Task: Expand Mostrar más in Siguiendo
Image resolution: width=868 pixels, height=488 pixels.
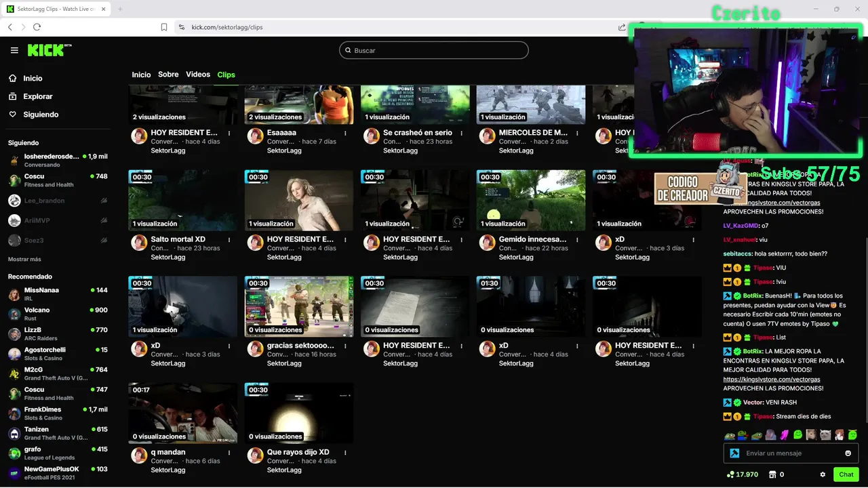Action: coord(24,260)
